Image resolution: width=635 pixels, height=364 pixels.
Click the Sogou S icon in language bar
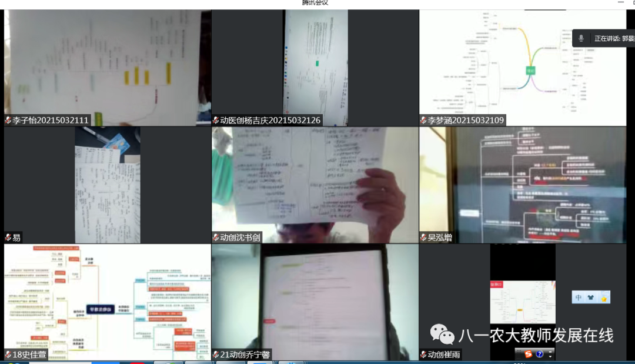click(529, 354)
